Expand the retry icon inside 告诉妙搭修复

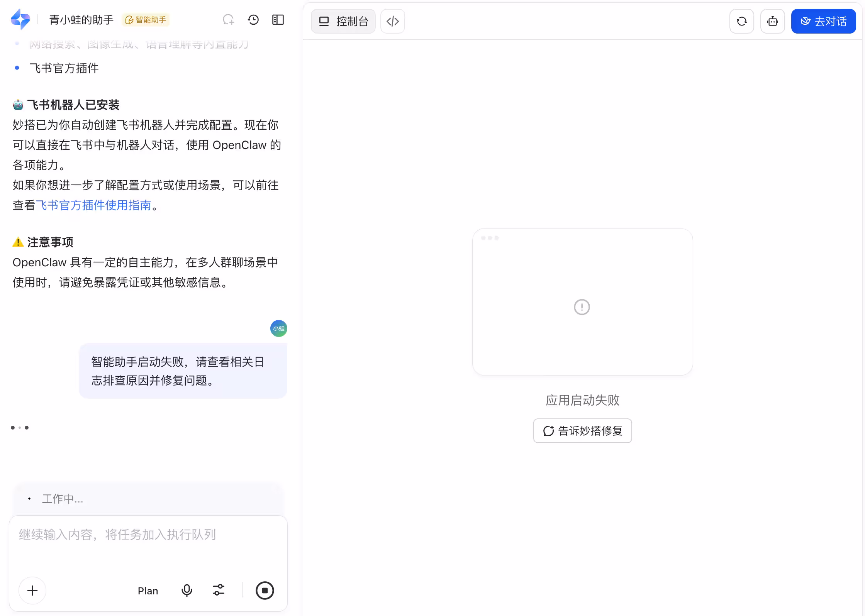point(548,431)
